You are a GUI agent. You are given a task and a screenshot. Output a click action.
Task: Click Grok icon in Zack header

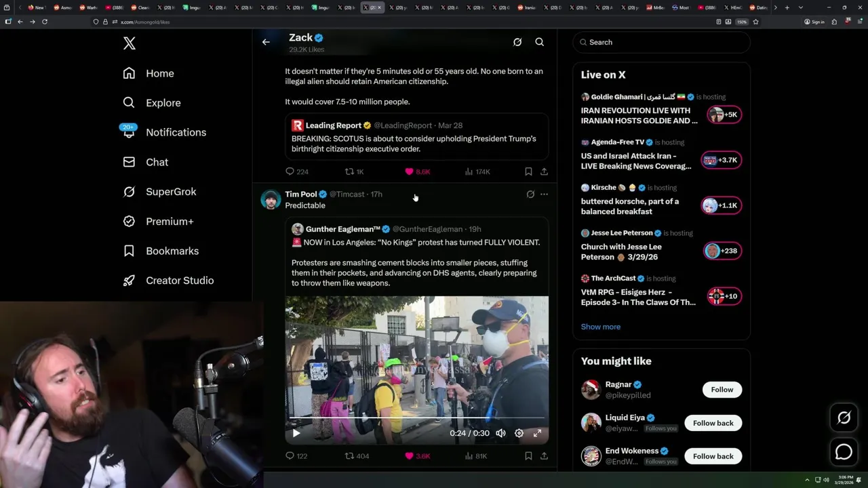click(x=517, y=42)
